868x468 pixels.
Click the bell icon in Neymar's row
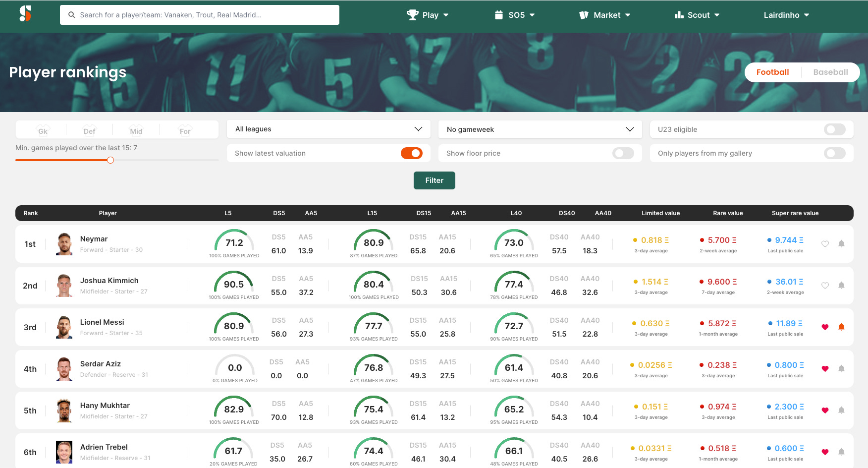coord(841,243)
